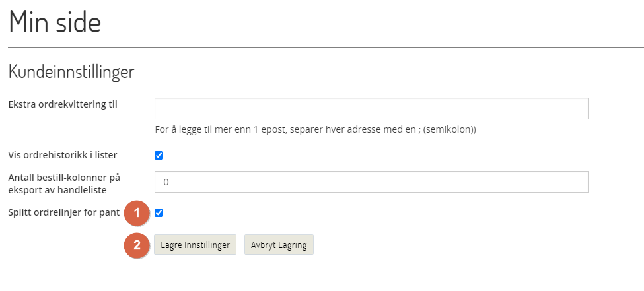Click the Kundeinnstillinger section heading
The image size is (644, 291).
tap(71, 71)
